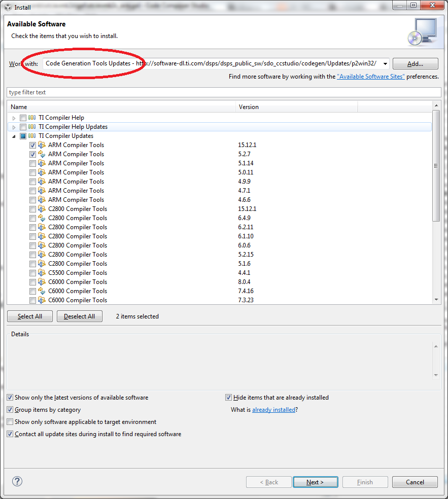Image resolution: width=448 pixels, height=499 pixels.
Task: Click the ARM Compiler Tools 5.0.11 feature icon
Action: click(42, 172)
